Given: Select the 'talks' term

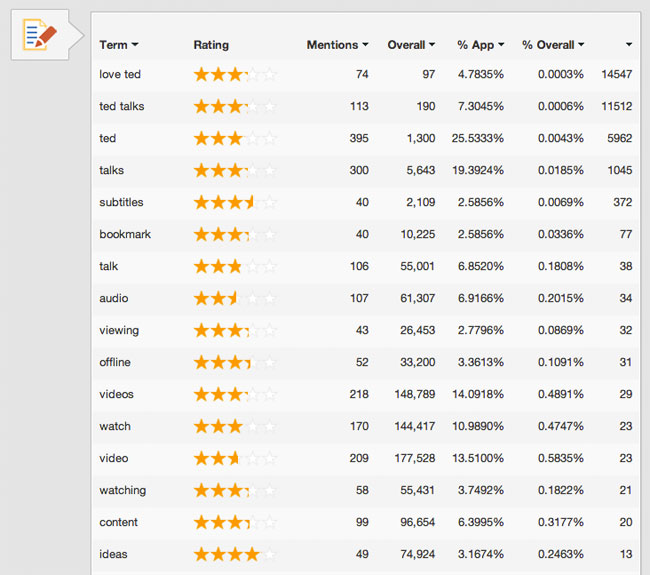Looking at the screenshot, I should [x=111, y=170].
